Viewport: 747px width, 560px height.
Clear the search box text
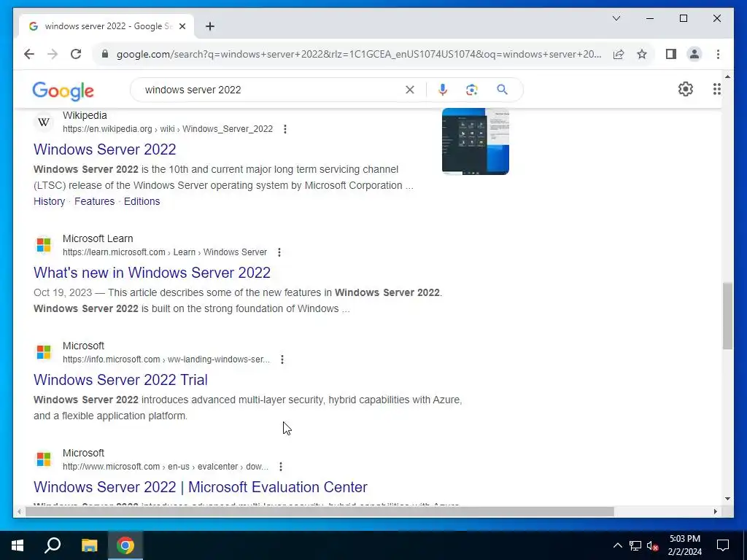410,90
